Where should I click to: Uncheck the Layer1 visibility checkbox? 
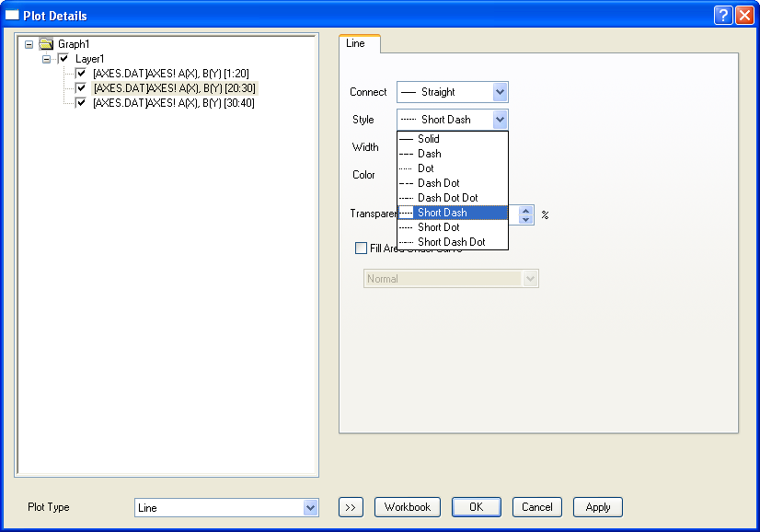click(x=62, y=58)
